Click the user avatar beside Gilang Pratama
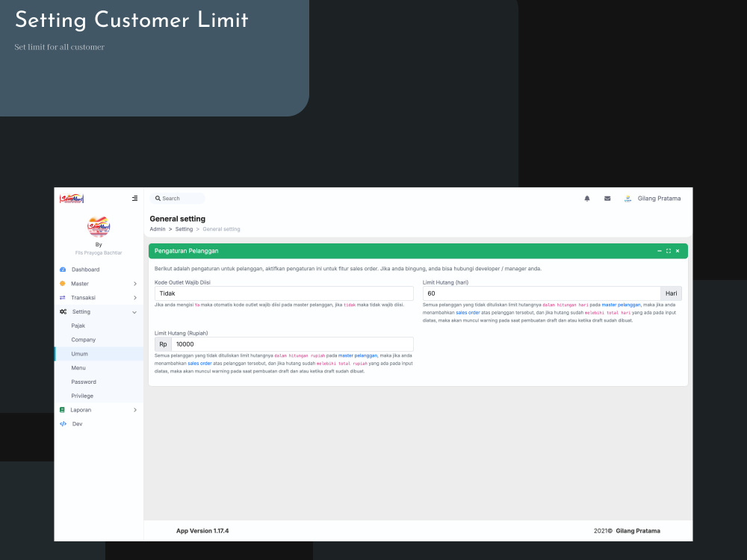The height and width of the screenshot is (560, 747). click(x=627, y=199)
